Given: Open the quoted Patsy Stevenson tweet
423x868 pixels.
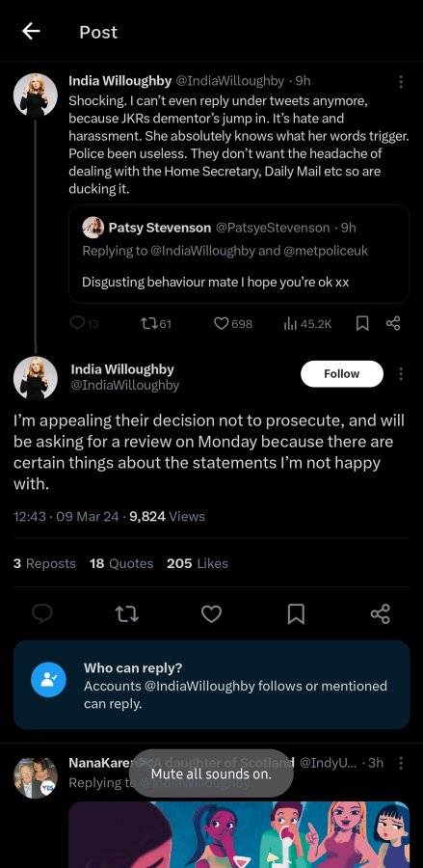Looking at the screenshot, I should click(239, 254).
